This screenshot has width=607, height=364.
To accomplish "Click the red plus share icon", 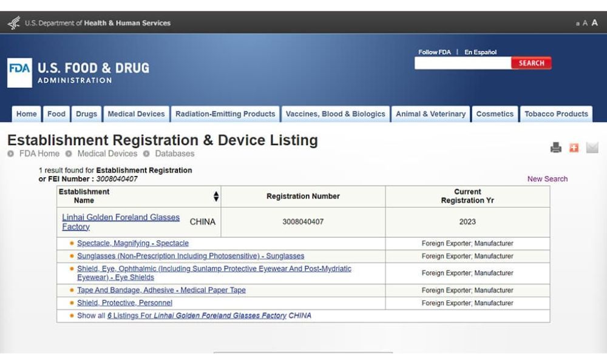I will [574, 147].
